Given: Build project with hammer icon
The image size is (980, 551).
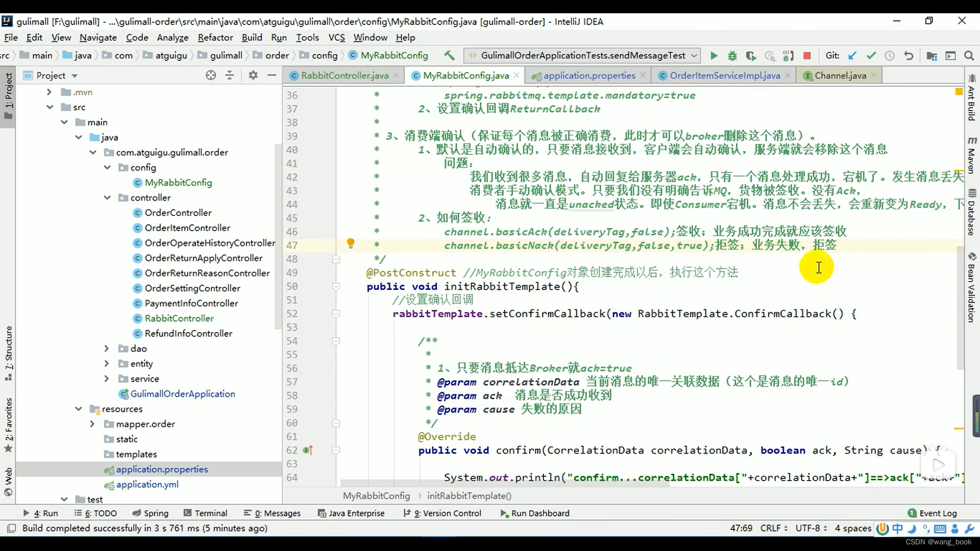Looking at the screenshot, I should click(x=449, y=55).
